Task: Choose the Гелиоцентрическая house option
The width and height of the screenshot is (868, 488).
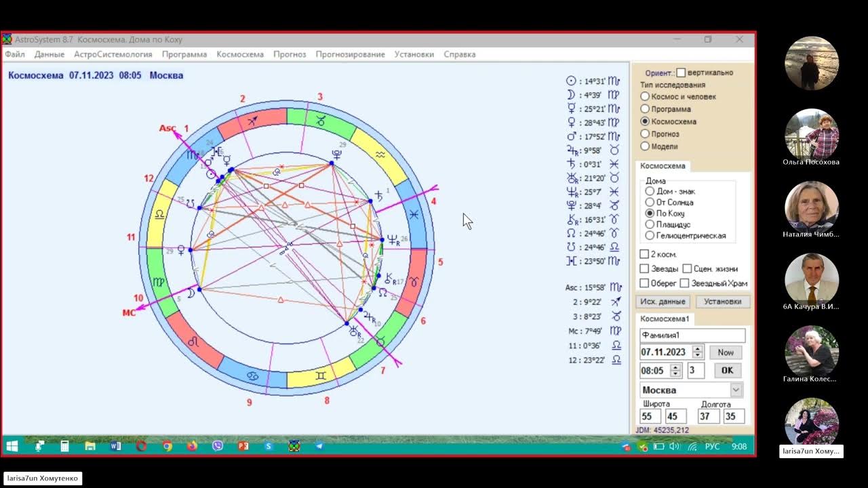Action: click(x=650, y=236)
